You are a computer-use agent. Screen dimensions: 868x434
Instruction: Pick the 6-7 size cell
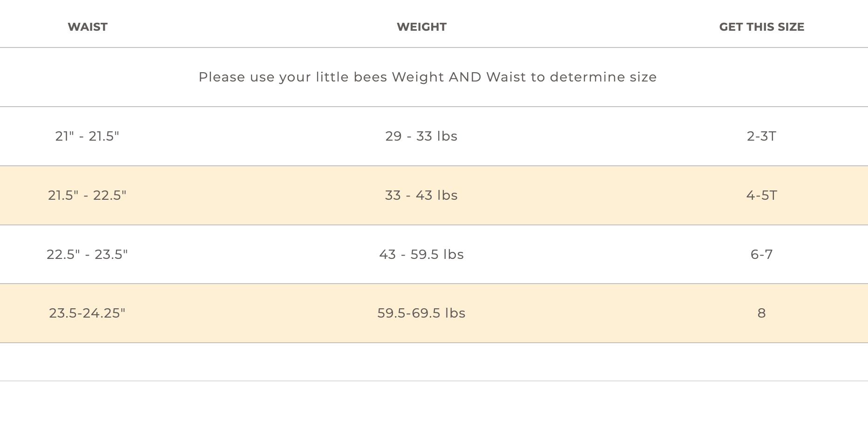(761, 254)
